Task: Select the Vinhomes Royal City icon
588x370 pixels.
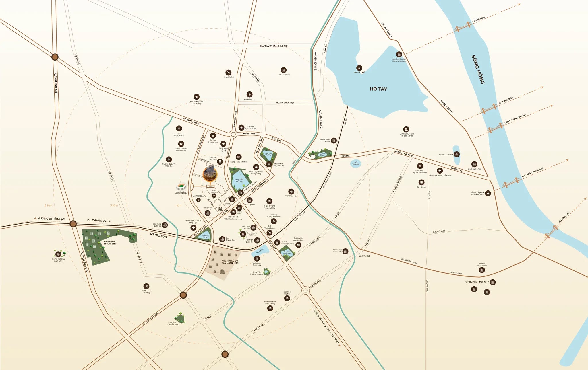Action: 345,251
